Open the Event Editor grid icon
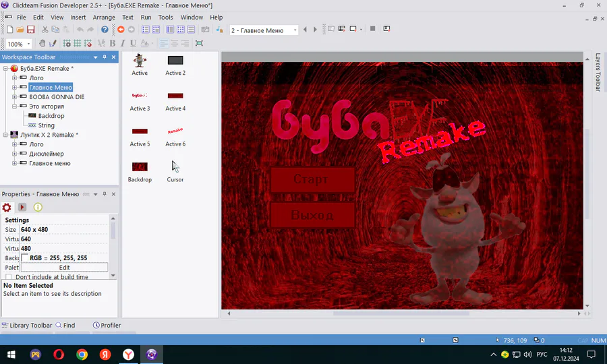This screenshot has width=607, height=364. (180, 30)
